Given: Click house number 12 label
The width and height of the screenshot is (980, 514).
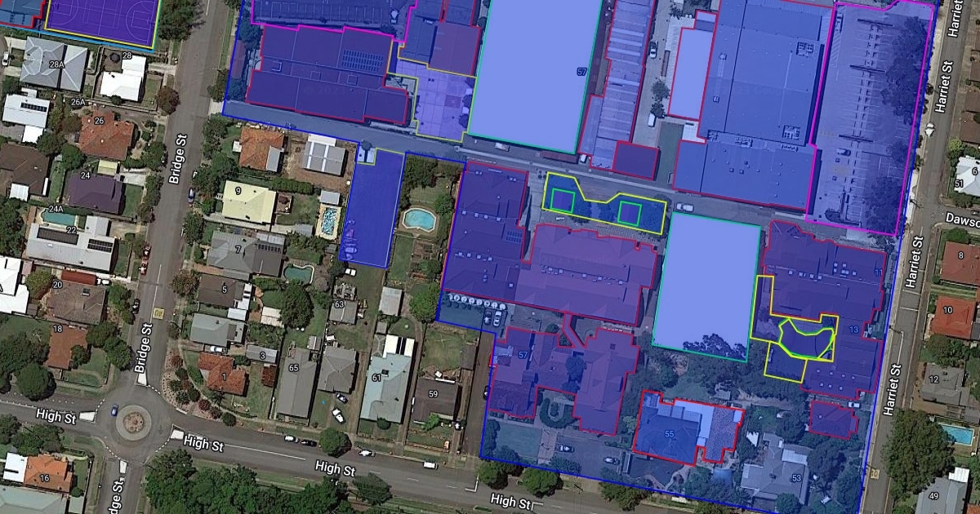Looking at the screenshot, I should 933,379.
